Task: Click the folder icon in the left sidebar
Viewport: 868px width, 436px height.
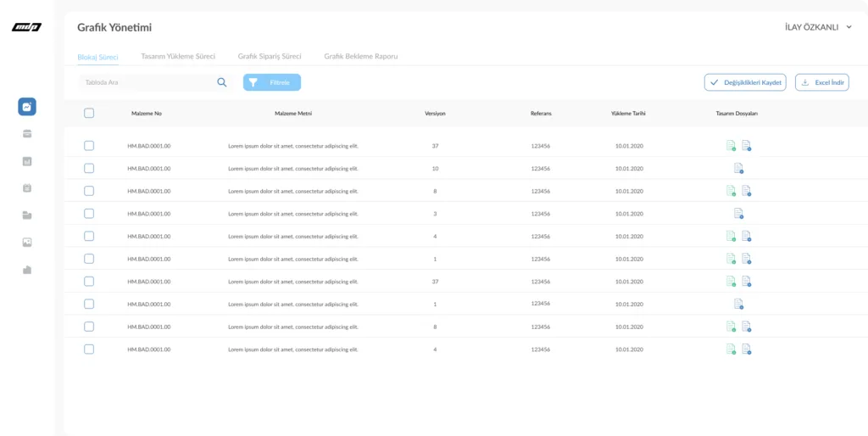Action: [x=27, y=215]
